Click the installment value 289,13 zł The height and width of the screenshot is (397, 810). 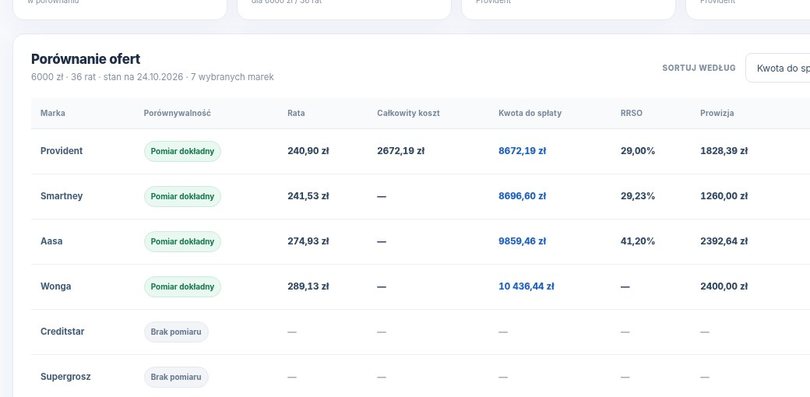click(x=308, y=287)
